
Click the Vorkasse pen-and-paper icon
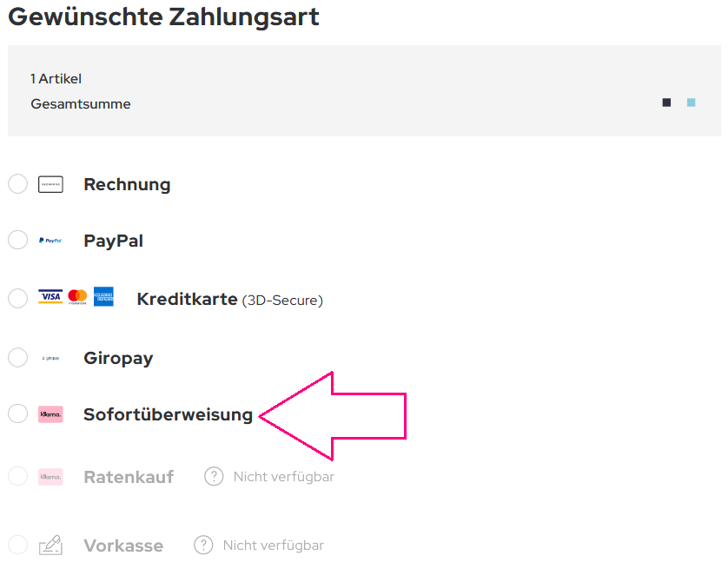point(51,546)
